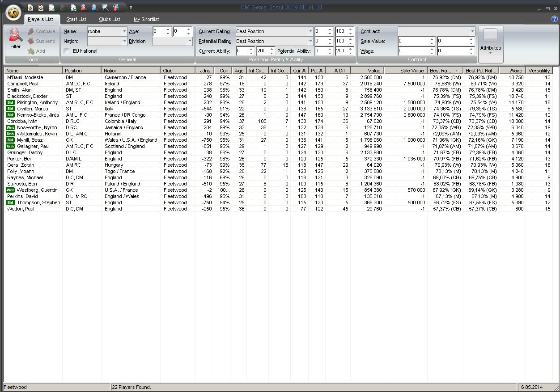Click the Filter players icon
560x392 pixels.
pos(16,38)
